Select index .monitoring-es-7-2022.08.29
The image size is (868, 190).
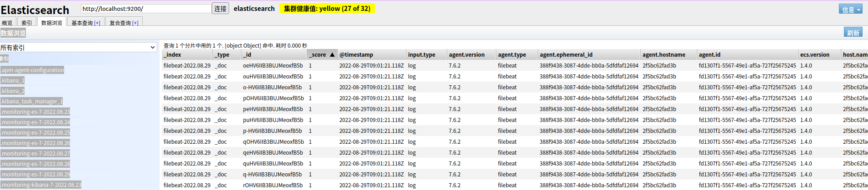pyautogui.click(x=35, y=174)
